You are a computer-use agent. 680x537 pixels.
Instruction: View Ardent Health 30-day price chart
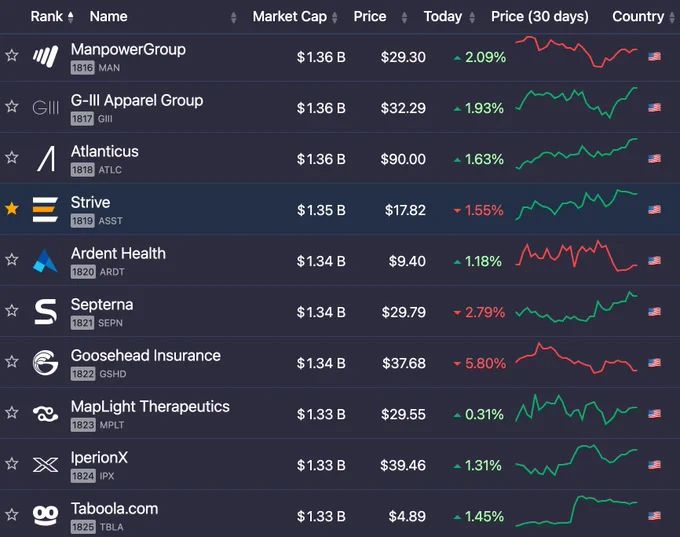[x=576, y=256]
